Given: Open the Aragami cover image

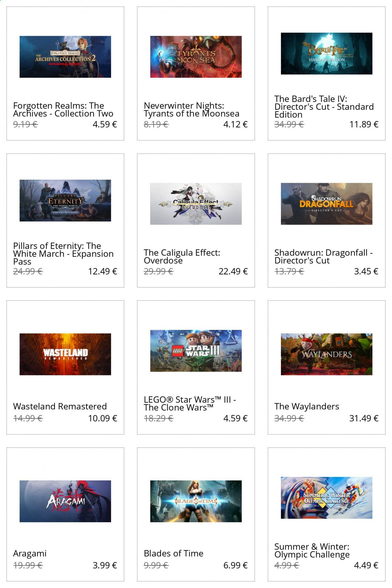Looking at the screenshot, I should (x=65, y=501).
